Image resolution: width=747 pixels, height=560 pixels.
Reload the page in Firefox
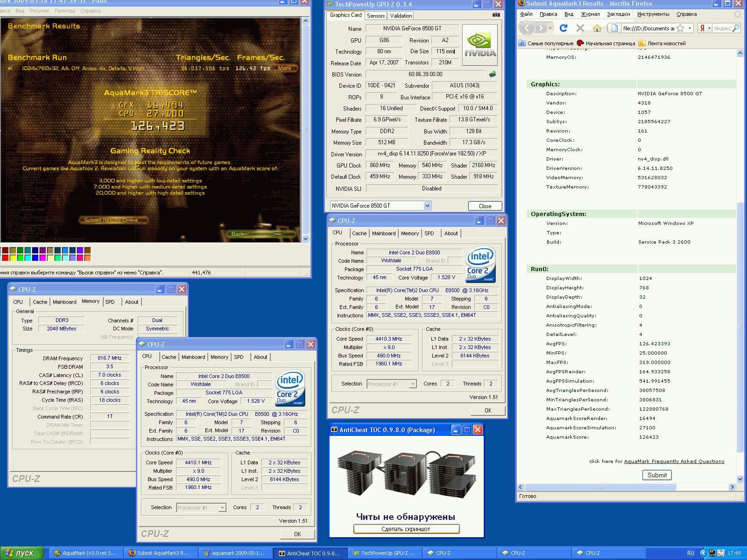[563, 28]
